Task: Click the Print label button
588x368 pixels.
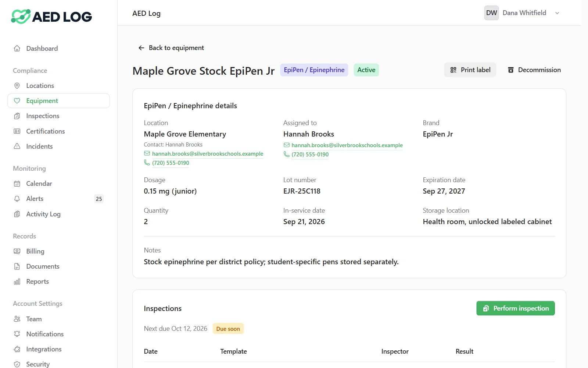Action: (470, 70)
